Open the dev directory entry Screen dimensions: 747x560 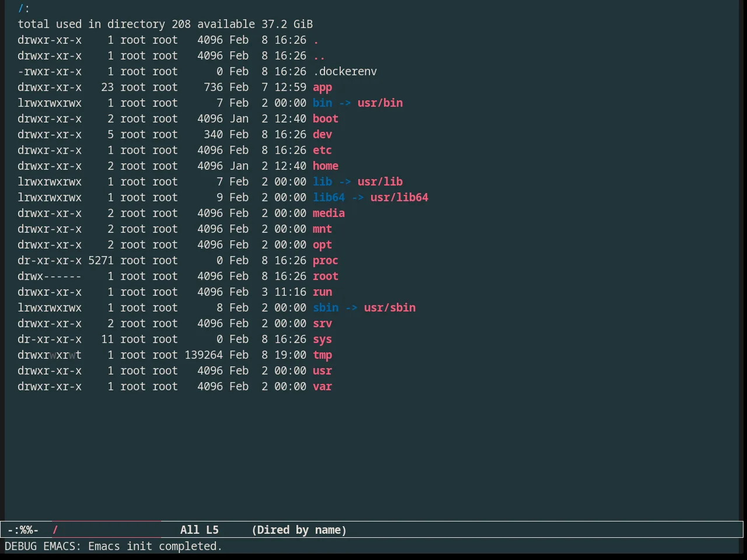(x=322, y=135)
